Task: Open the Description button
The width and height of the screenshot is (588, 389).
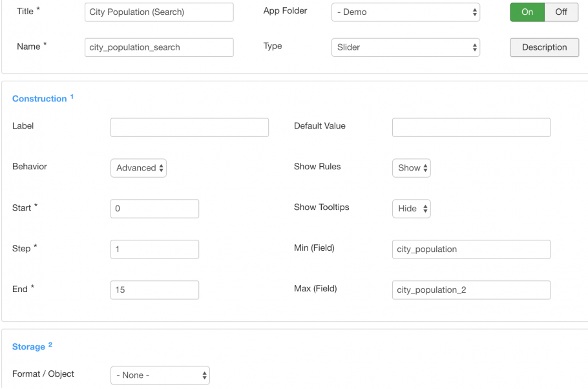Action: click(544, 47)
